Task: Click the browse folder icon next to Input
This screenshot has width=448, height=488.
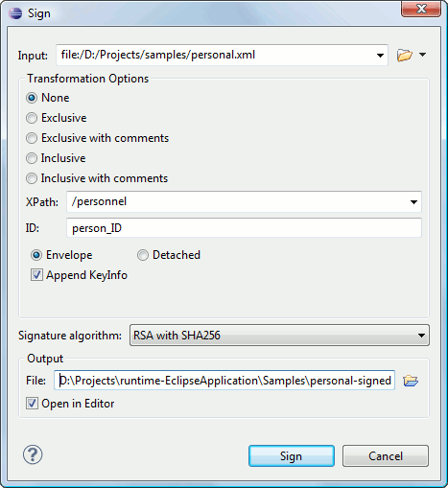Action: click(x=405, y=55)
